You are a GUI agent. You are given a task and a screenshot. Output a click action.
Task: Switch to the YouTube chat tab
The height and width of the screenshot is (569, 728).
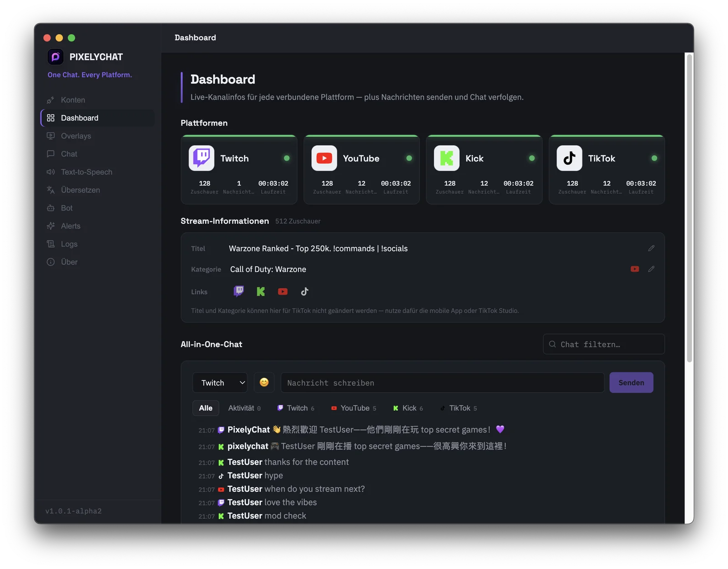tap(354, 408)
